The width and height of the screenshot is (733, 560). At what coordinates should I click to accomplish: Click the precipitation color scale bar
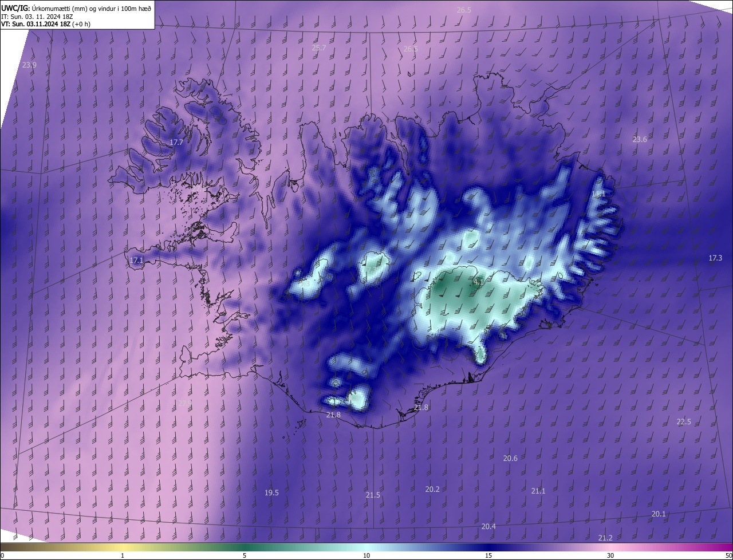[366, 547]
